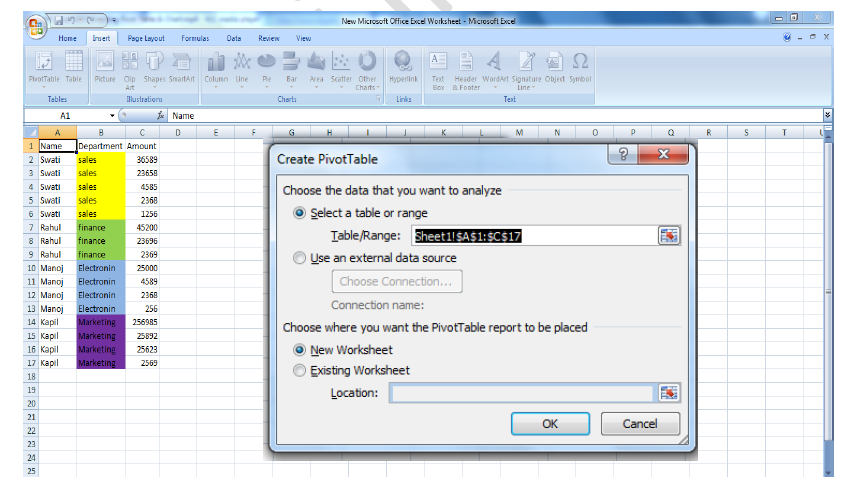
Task: Expand the Name Box dropdown arrow
Action: 112,116
